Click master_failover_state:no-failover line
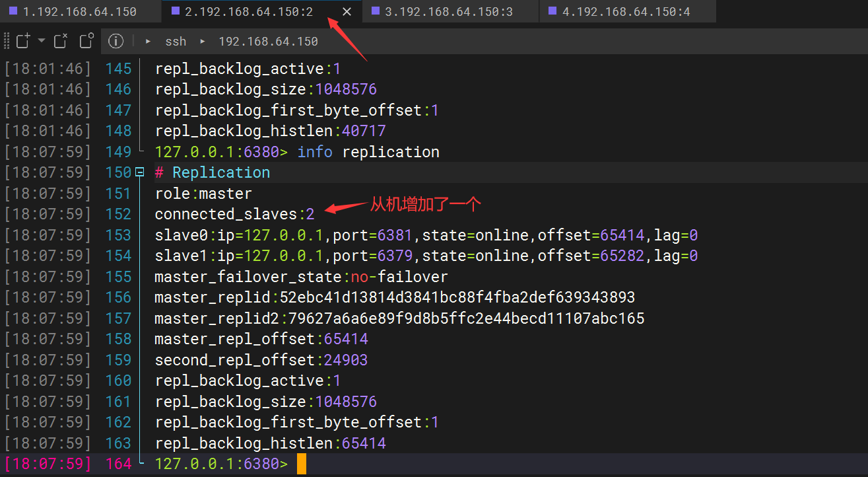The height and width of the screenshot is (477, 868). (301, 277)
